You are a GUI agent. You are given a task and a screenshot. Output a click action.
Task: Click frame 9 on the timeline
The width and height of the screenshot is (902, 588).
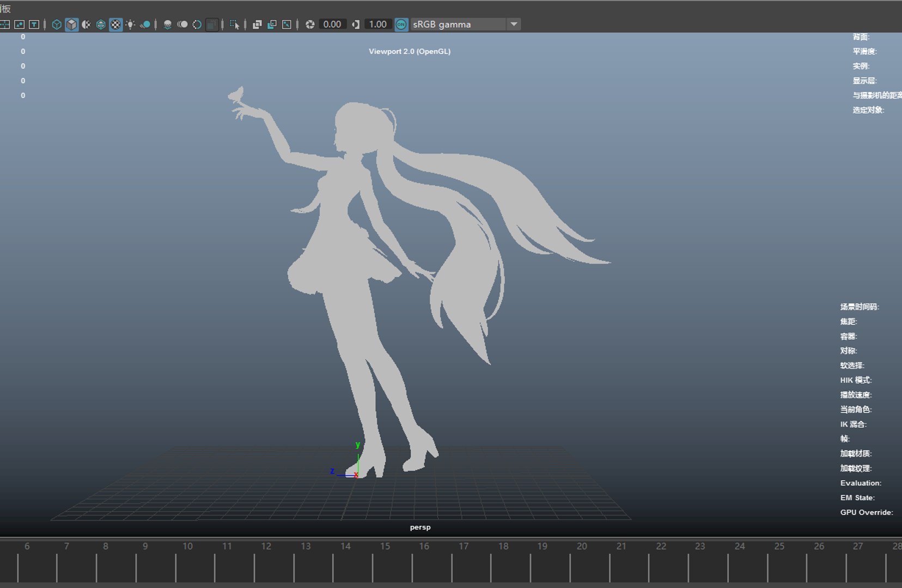(145, 546)
